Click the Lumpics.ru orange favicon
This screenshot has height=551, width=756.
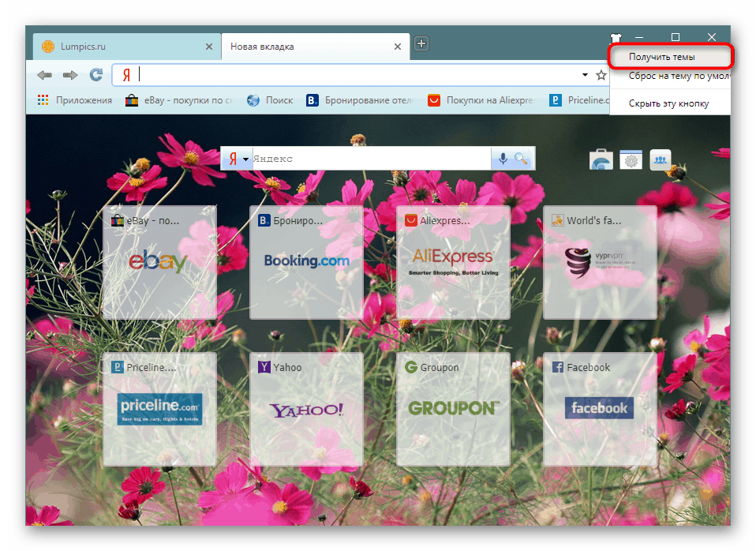(48, 47)
